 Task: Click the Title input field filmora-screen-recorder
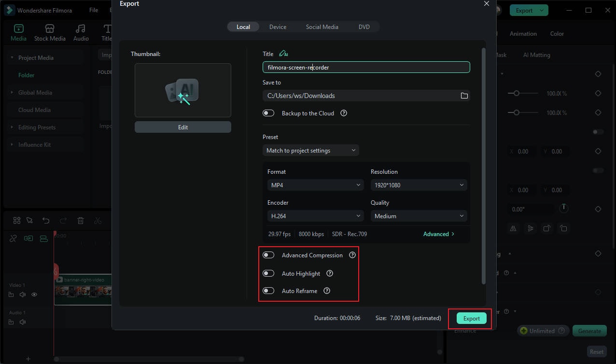click(x=366, y=67)
